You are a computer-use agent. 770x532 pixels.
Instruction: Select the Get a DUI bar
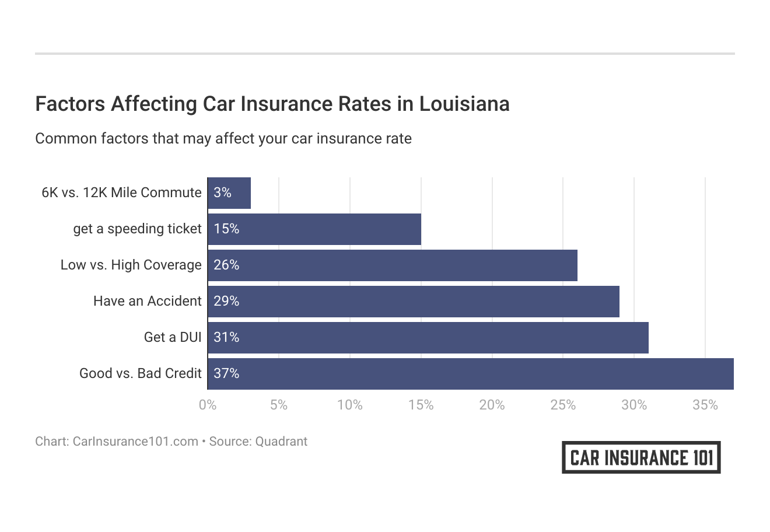428,338
